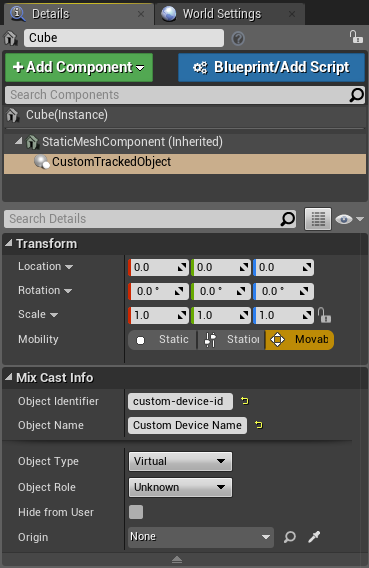Image resolution: width=369 pixels, height=568 pixels.
Task: Click Rotation Z value field
Action: [283, 291]
